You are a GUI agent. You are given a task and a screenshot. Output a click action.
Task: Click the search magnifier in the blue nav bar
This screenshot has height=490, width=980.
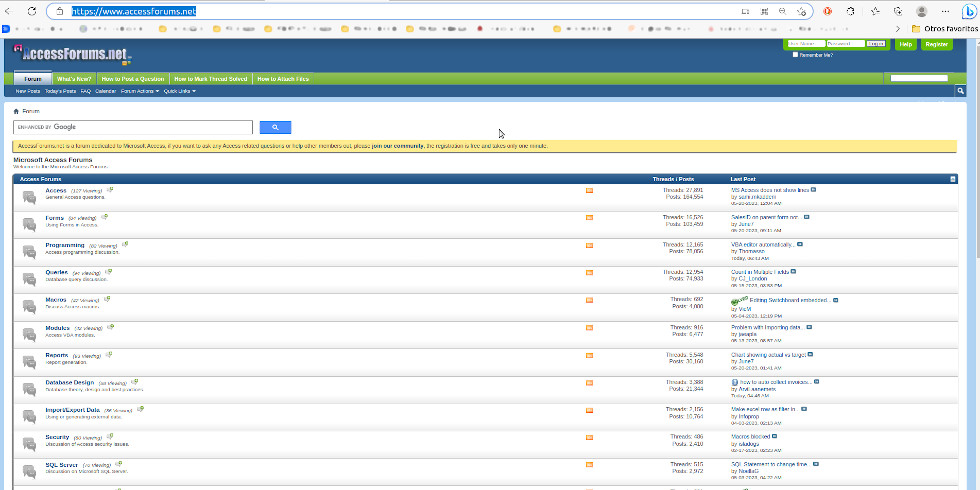pos(961,91)
